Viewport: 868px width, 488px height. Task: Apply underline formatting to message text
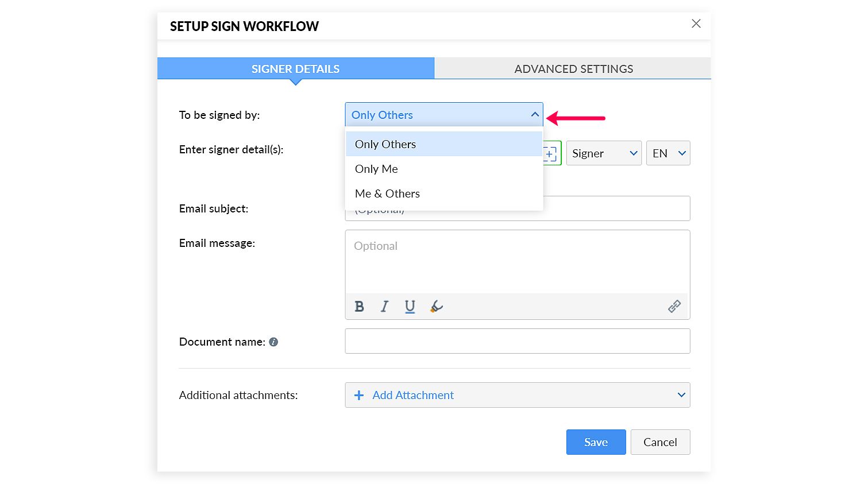pos(410,307)
